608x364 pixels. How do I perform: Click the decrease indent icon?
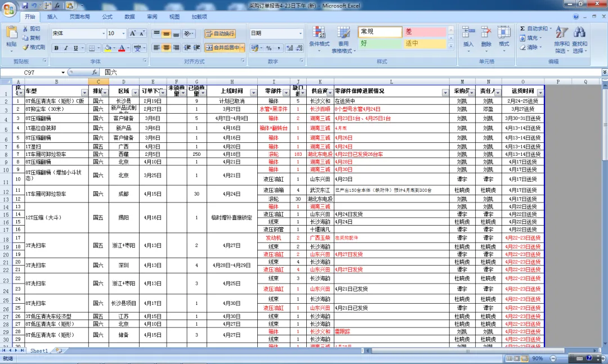tap(187, 48)
